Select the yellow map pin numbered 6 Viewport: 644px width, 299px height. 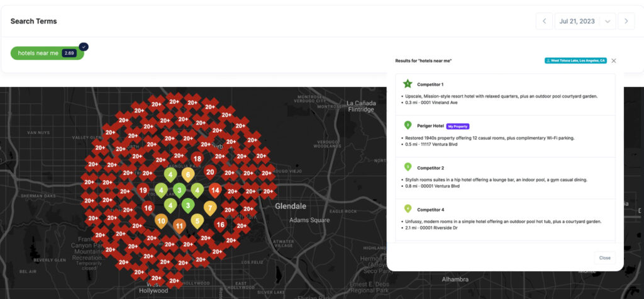click(x=188, y=175)
